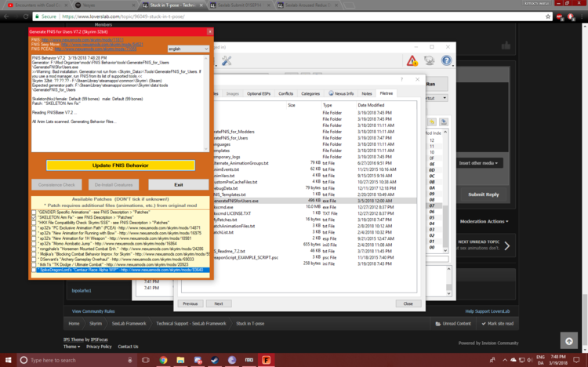The width and height of the screenshot is (588, 367).
Task: Reload the page with browser refresh icon
Action: 26,16
